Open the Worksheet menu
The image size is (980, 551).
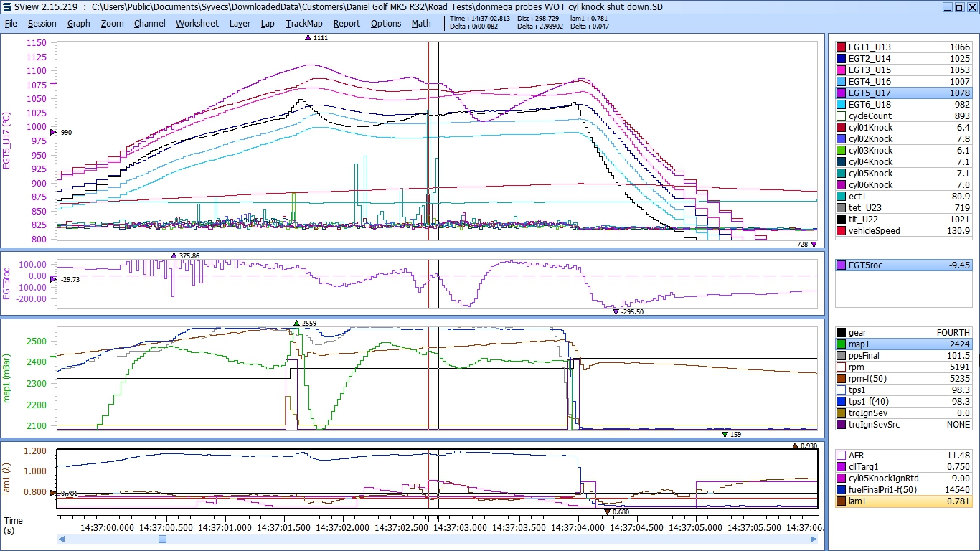197,23
